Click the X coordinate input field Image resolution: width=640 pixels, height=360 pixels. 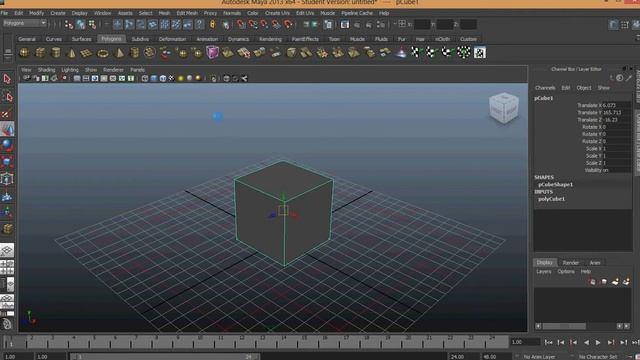422,25
